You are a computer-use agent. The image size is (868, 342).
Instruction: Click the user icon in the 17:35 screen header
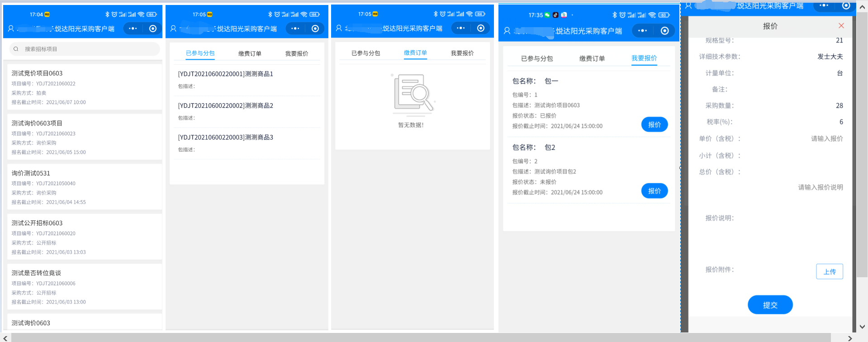click(x=507, y=31)
